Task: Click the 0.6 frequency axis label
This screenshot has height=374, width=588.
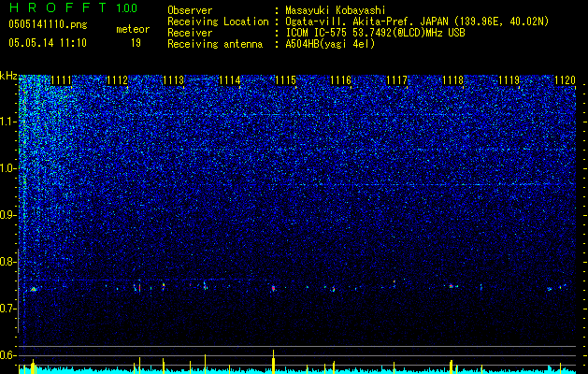Action: pyautogui.click(x=8, y=355)
